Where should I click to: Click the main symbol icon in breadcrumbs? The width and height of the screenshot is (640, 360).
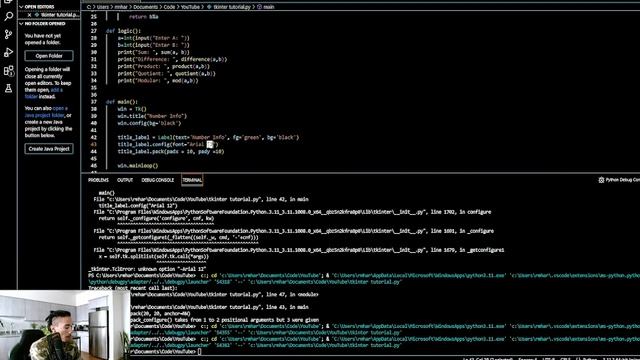coord(260,7)
